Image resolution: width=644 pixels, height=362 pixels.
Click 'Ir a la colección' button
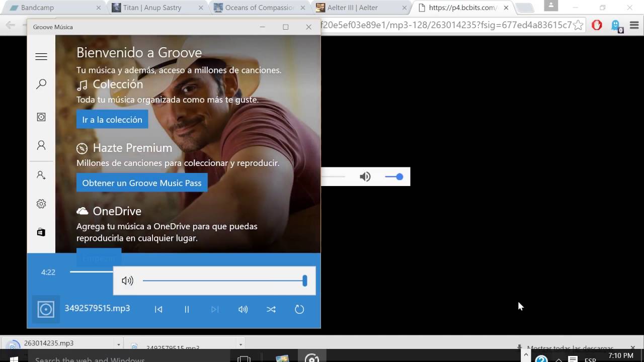coord(112,119)
